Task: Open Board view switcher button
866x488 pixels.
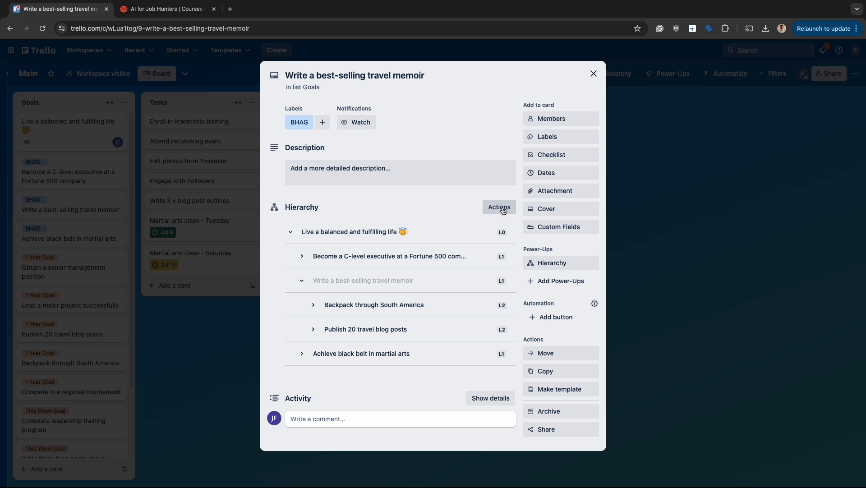Action: click(x=157, y=73)
